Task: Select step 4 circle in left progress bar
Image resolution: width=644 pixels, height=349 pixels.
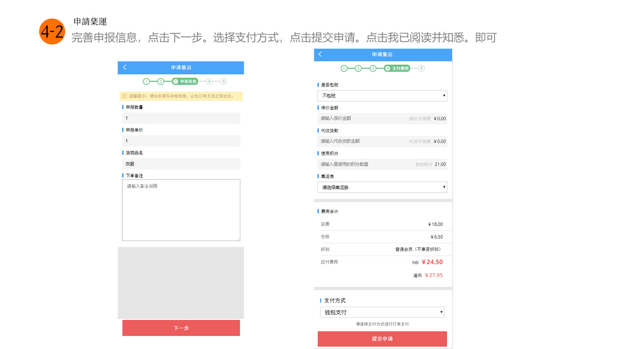Action: (x=209, y=81)
